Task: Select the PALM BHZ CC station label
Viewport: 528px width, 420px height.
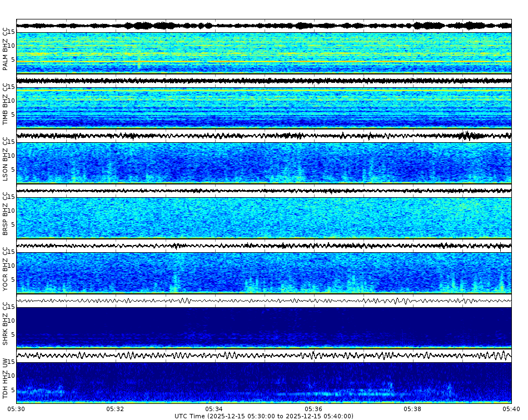Action: pos(6,47)
